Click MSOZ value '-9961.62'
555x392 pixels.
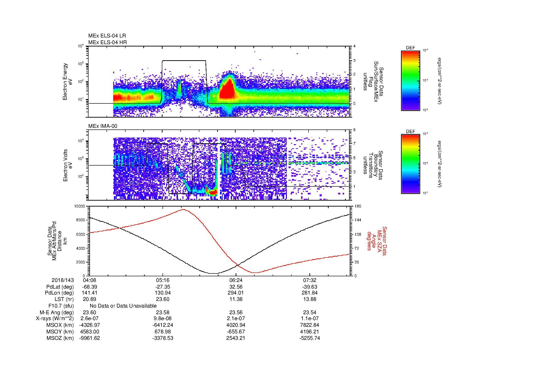[90, 338]
